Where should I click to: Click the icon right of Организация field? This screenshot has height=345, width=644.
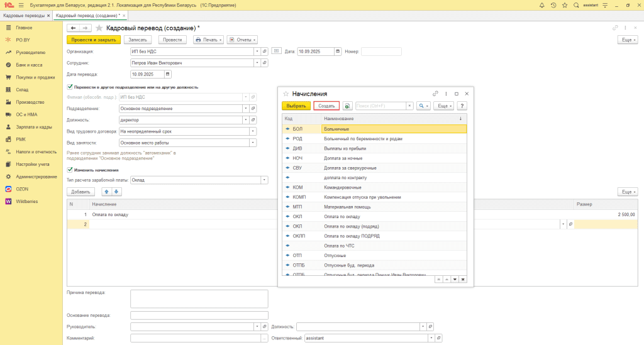(x=277, y=52)
